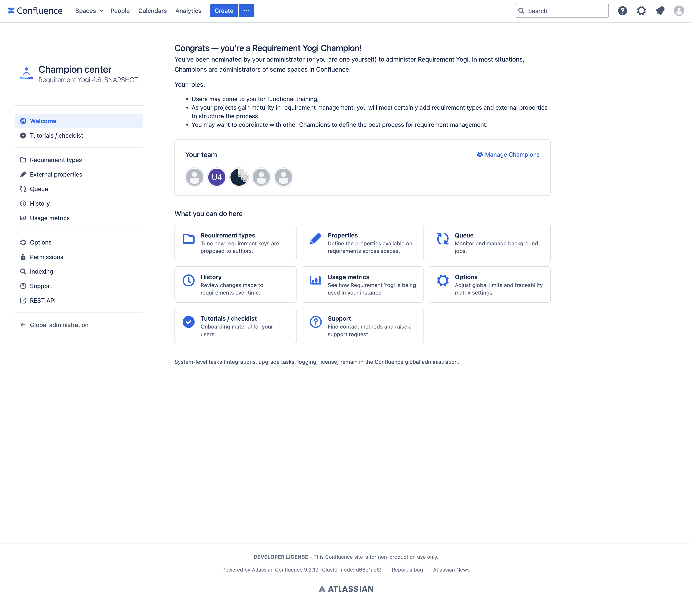This screenshot has width=691, height=616.
Task: Click the gear icon on Options card
Action: (x=443, y=281)
